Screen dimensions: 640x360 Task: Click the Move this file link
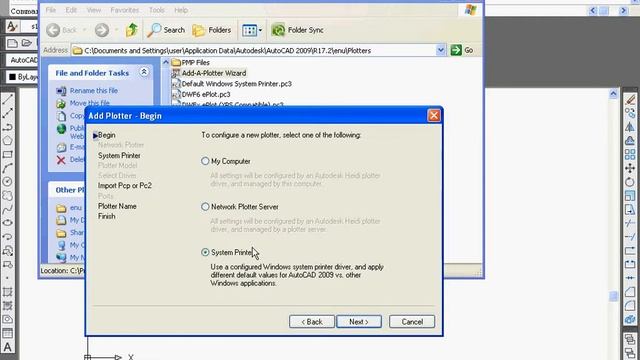point(89,103)
